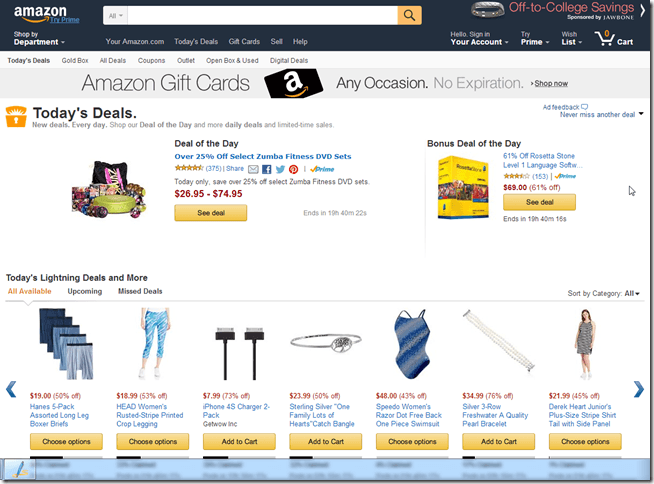Screen dimensions: 654x484
Task: Share the Zumba deal on Twitter
Action: click(280, 169)
